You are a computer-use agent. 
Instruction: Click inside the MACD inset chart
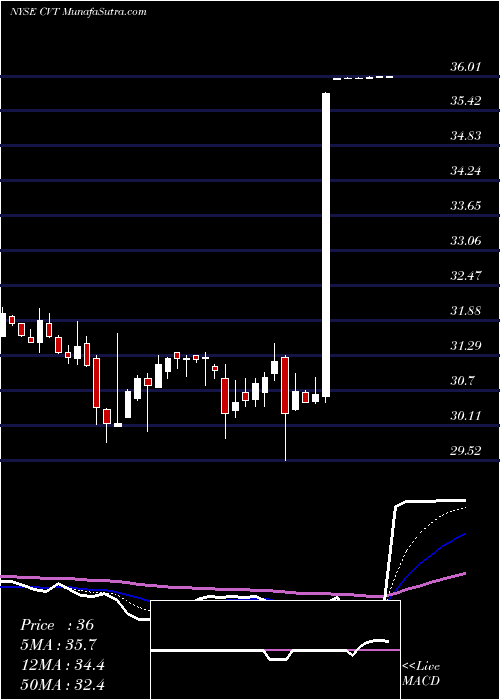tap(275, 650)
